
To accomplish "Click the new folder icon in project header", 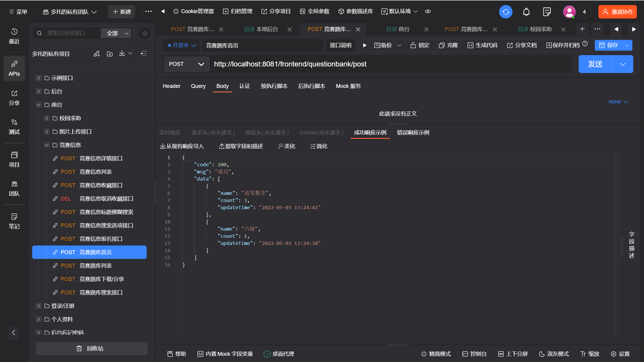I will 110,54.
